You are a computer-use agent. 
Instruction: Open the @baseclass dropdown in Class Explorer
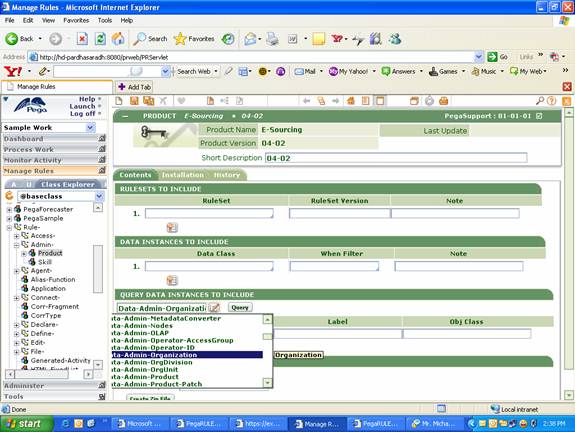99,196
